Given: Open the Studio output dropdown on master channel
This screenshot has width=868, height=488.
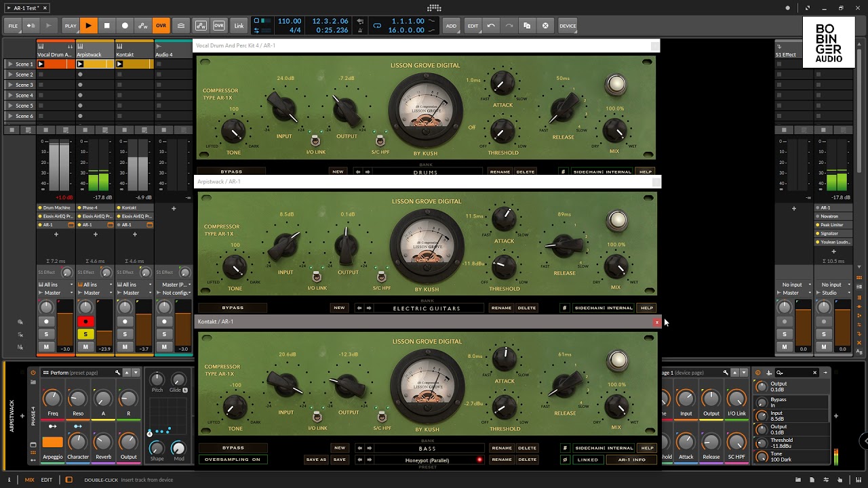Looking at the screenshot, I should pos(833,293).
